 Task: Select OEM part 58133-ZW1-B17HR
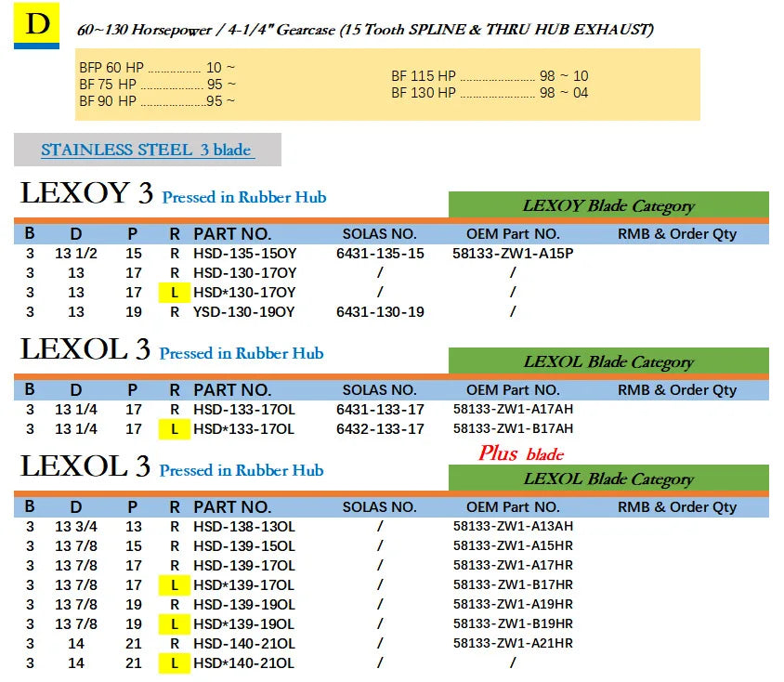point(513,584)
